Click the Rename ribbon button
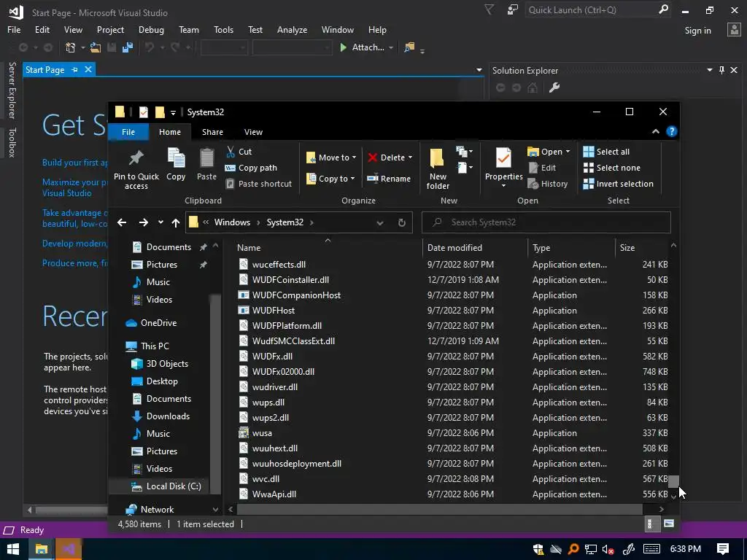 (388, 179)
